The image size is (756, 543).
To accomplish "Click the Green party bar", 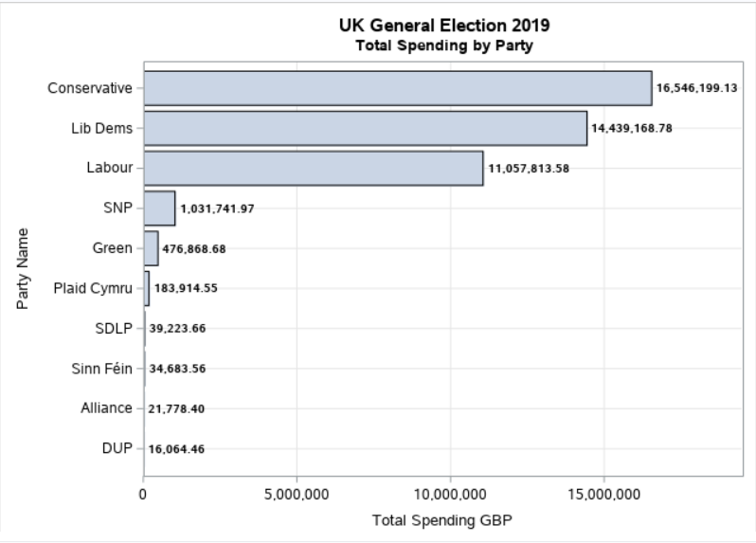I will 151,248.
